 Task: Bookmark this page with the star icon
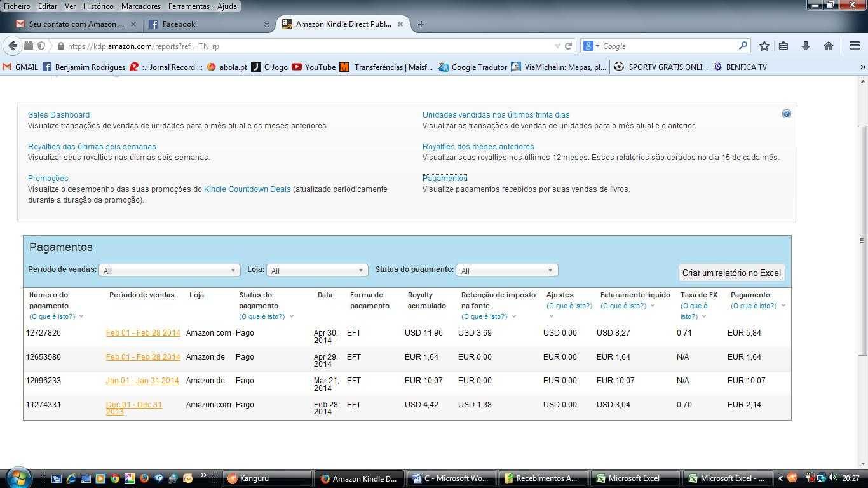764,46
